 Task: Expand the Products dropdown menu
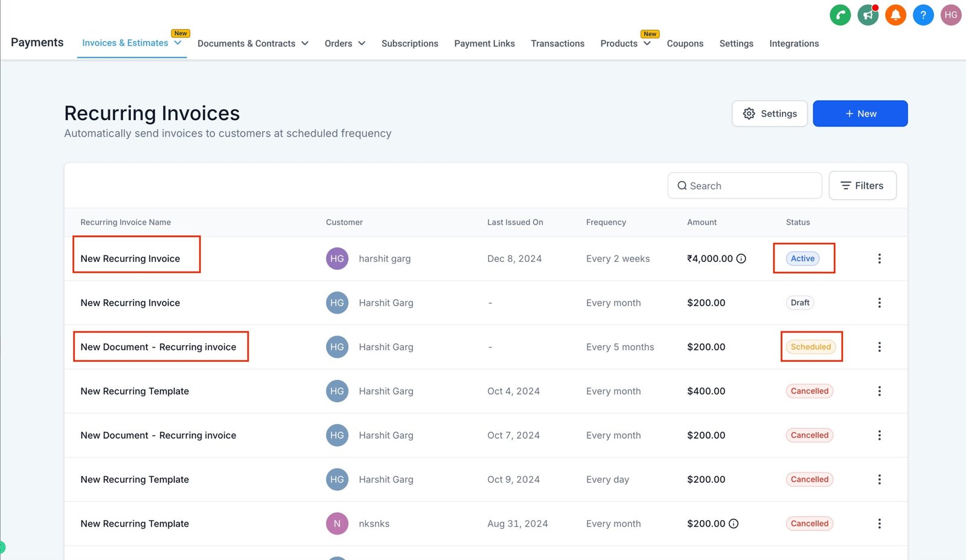click(625, 43)
